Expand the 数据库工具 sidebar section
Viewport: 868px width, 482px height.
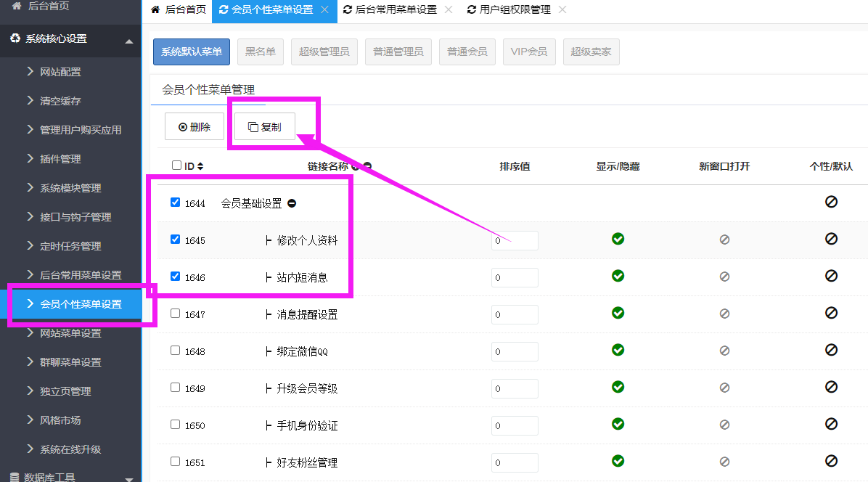click(x=129, y=478)
